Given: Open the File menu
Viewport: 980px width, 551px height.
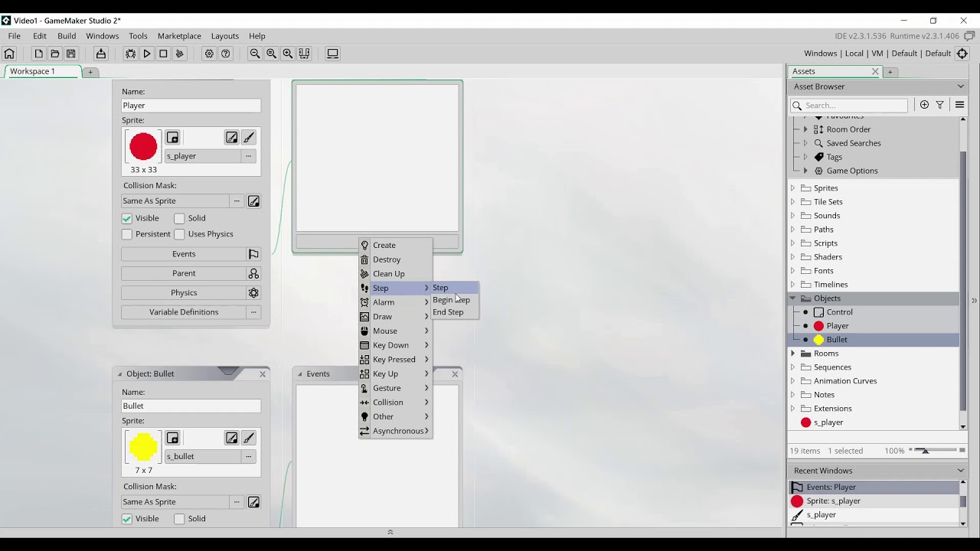Looking at the screenshot, I should click(x=15, y=36).
